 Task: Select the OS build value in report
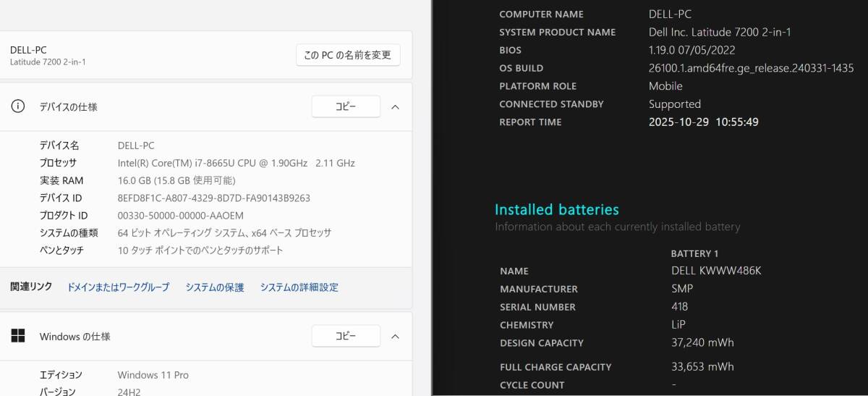[x=751, y=68]
